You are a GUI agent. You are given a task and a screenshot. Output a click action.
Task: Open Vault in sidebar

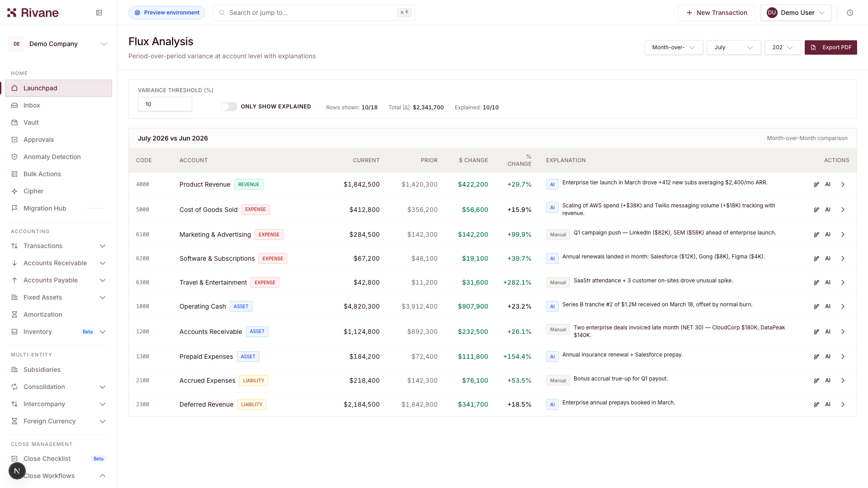point(58,122)
